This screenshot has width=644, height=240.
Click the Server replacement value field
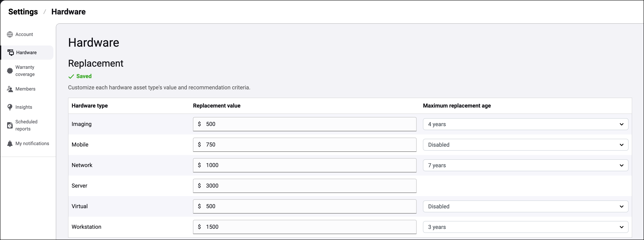pyautogui.click(x=305, y=186)
